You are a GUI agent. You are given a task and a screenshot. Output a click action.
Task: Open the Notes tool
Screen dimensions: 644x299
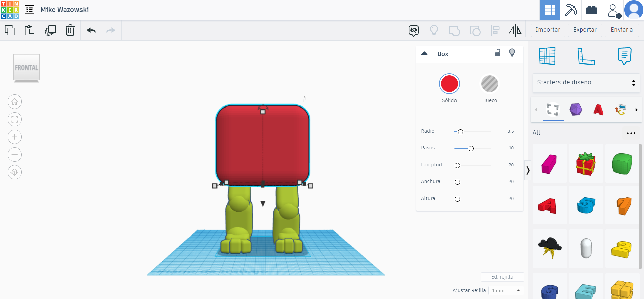pyautogui.click(x=624, y=56)
